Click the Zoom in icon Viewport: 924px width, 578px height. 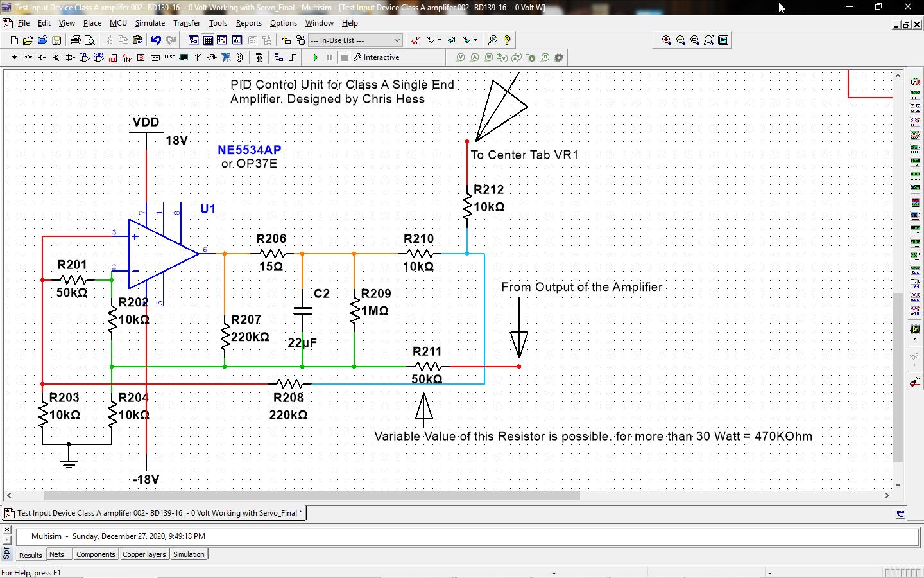(x=667, y=40)
